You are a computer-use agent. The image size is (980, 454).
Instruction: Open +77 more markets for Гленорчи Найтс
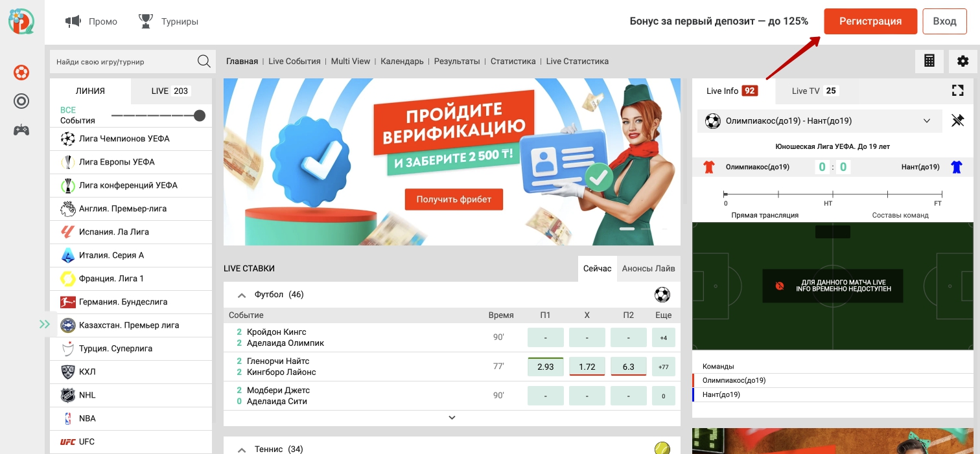coord(663,367)
